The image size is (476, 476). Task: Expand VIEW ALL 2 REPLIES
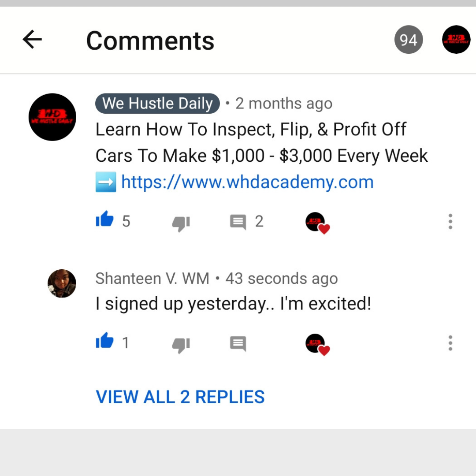tap(180, 397)
